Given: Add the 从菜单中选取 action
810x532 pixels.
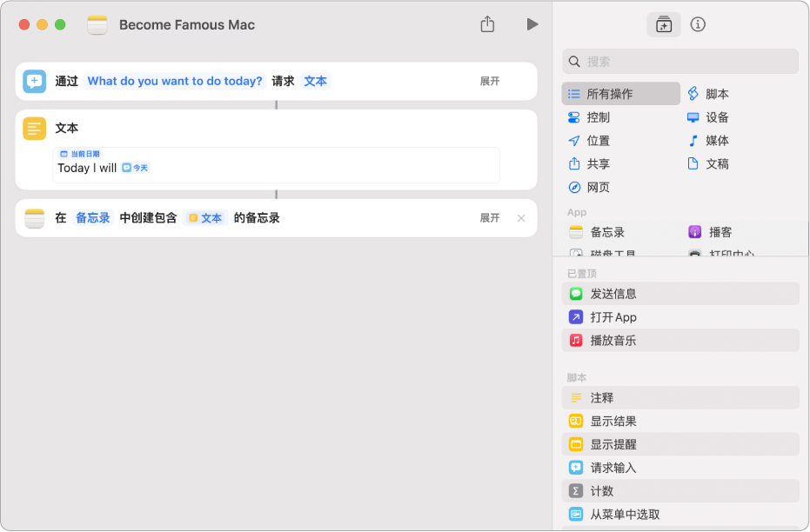Looking at the screenshot, I should coord(680,514).
